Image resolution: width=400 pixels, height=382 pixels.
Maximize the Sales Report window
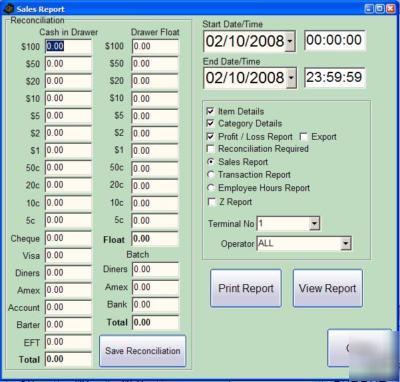click(x=380, y=9)
